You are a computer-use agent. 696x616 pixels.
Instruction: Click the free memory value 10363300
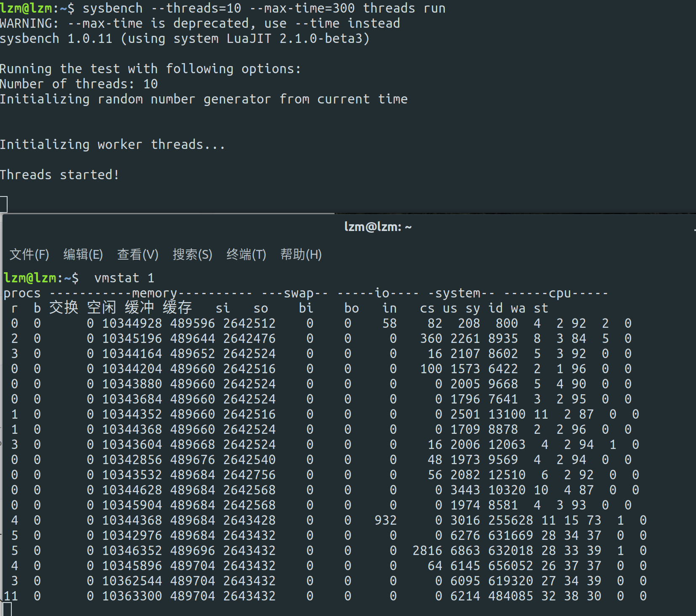pos(132,596)
